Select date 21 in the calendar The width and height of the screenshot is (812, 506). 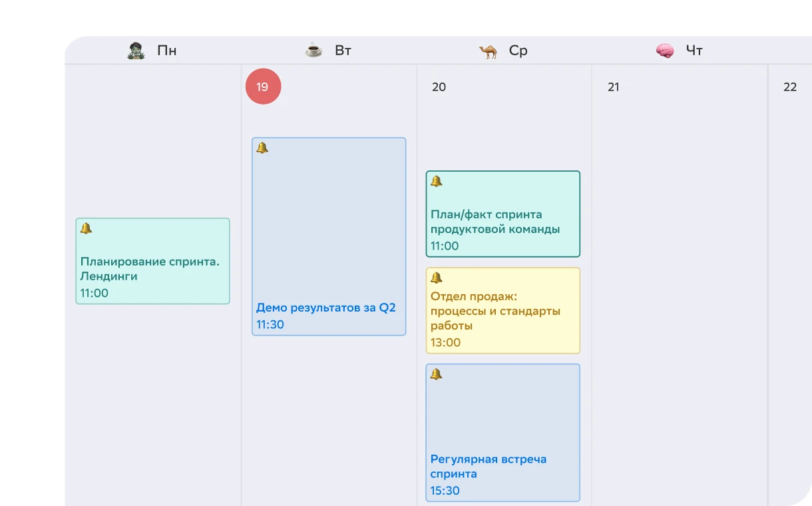614,87
